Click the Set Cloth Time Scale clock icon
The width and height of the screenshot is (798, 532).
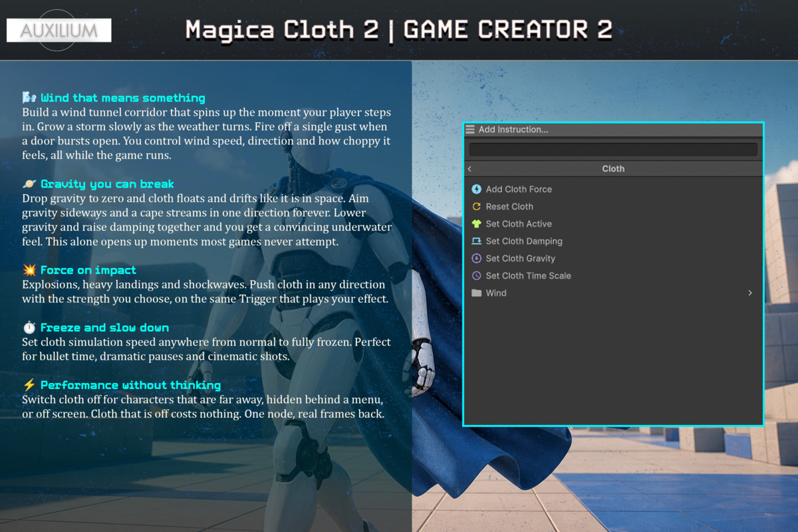[x=476, y=276]
